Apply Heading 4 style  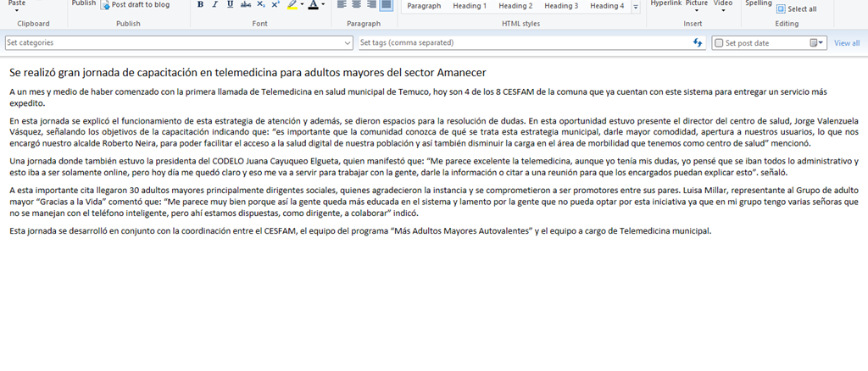607,6
